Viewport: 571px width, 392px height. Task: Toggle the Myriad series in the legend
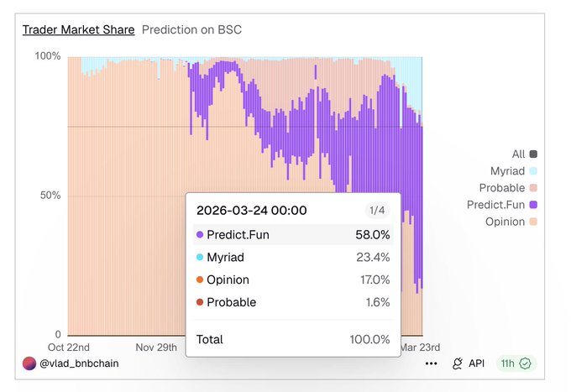(x=507, y=171)
